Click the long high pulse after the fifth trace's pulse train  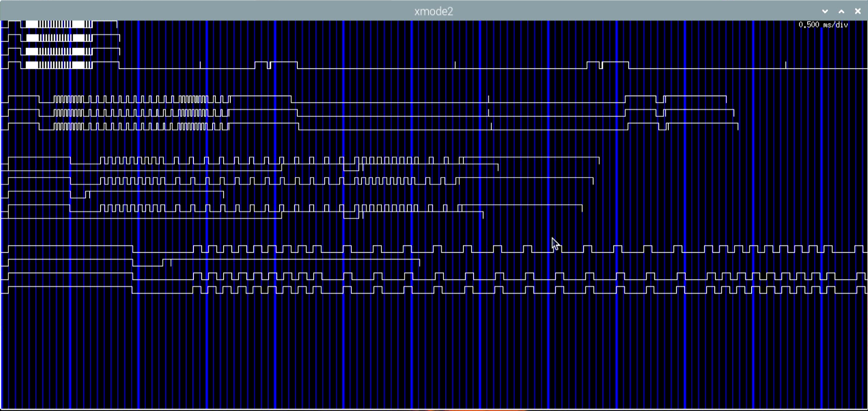click(x=260, y=97)
